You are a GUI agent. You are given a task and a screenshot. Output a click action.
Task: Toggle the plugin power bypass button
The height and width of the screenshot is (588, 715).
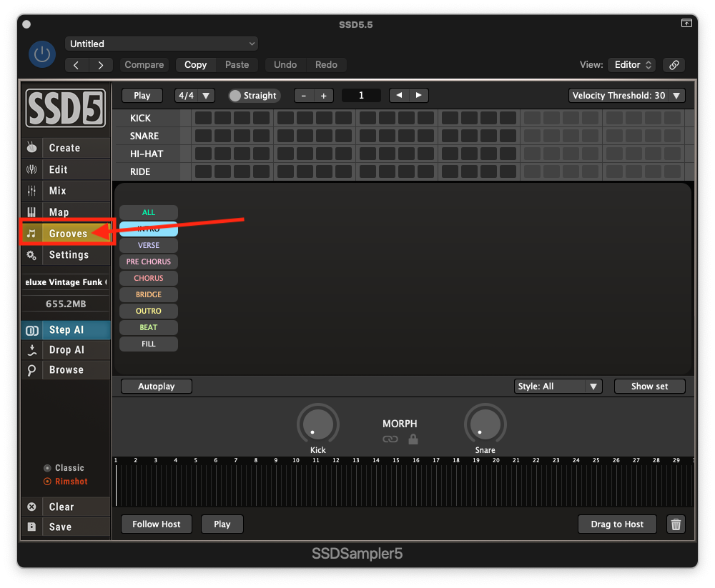coord(42,54)
